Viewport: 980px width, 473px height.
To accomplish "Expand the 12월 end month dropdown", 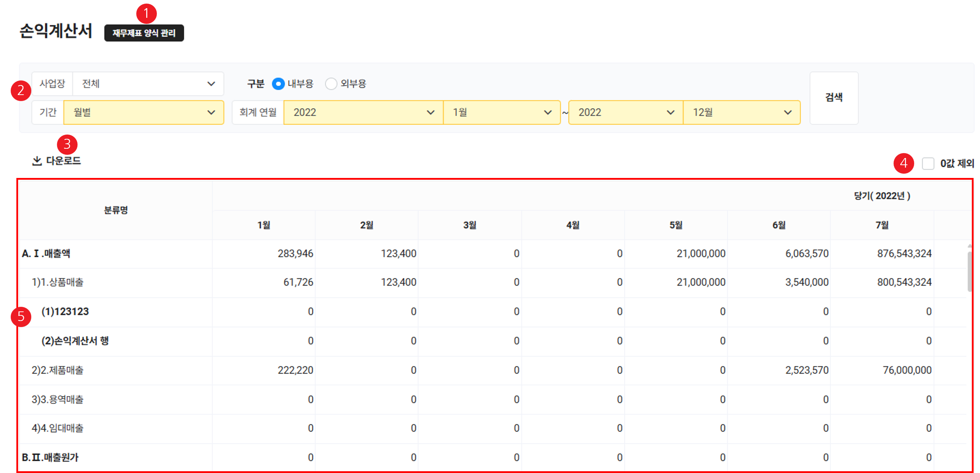I will point(741,112).
